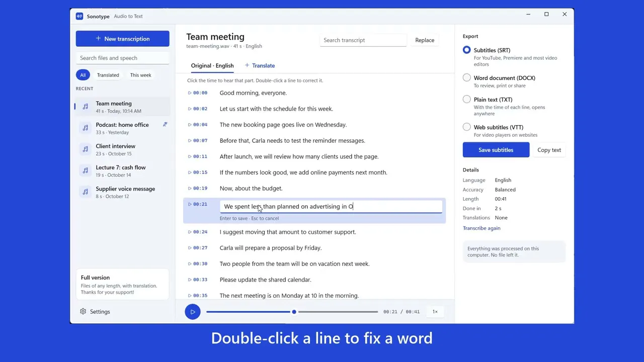
Task: Start a New transcription
Action: point(123,39)
